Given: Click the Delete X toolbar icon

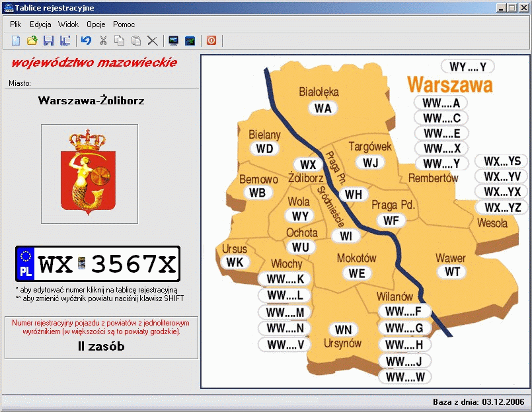Looking at the screenshot, I should click(153, 41).
